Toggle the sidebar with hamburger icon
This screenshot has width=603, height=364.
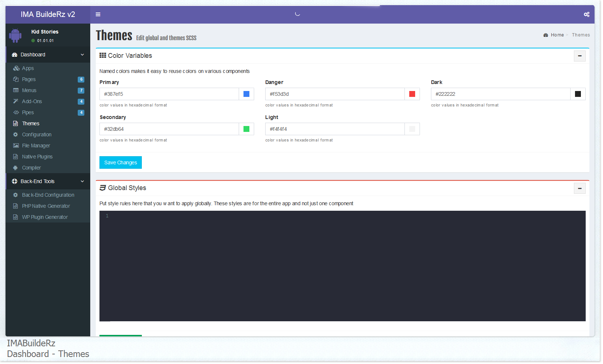pos(98,14)
